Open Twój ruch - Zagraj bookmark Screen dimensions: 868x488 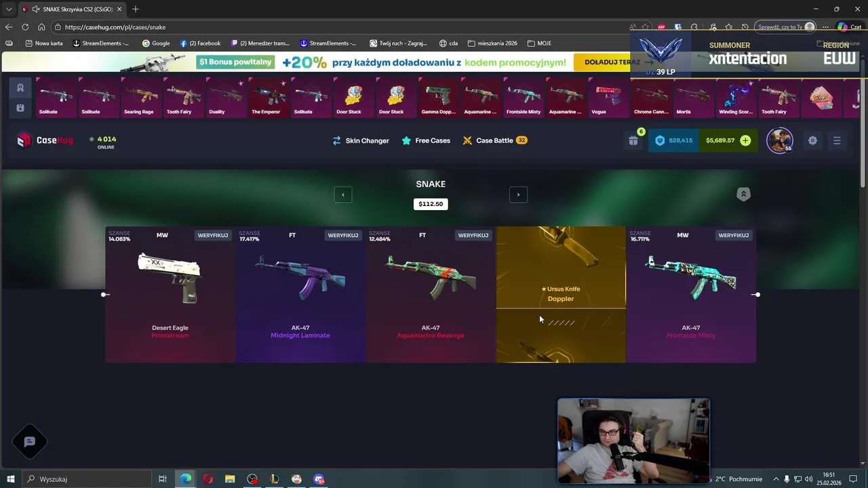pyautogui.click(x=398, y=43)
